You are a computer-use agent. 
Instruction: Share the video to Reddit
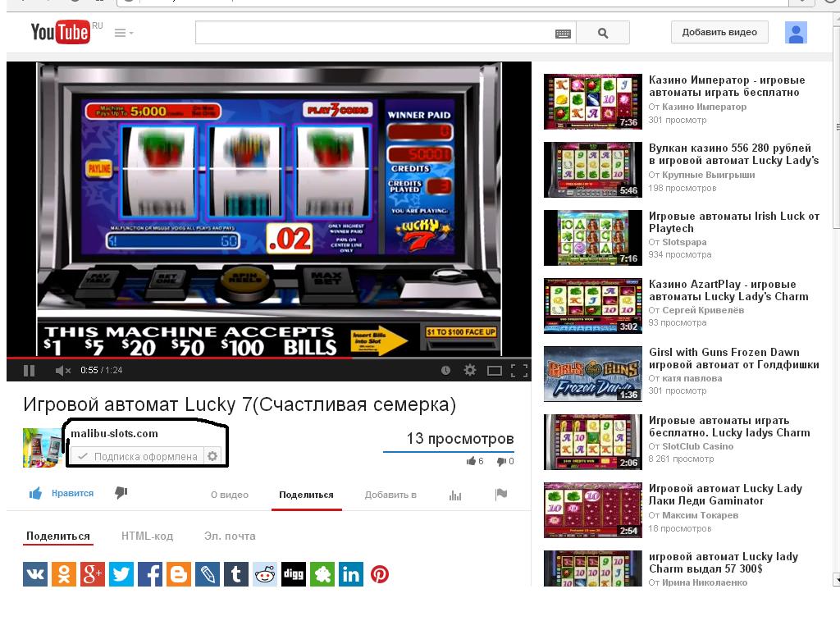(x=265, y=574)
